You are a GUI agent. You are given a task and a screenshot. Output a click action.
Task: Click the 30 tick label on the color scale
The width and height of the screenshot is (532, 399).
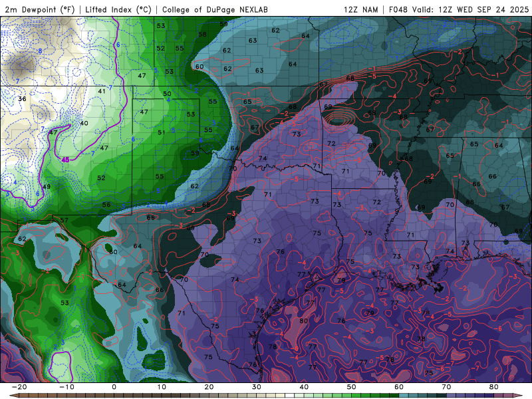[x=257, y=387]
